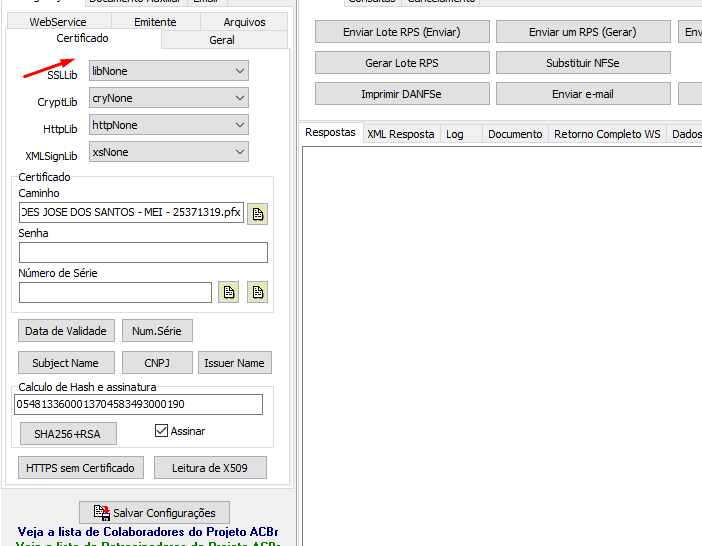Click the save icon on Salvar Configurações
The width and height of the screenshot is (702, 546).
pyautogui.click(x=102, y=512)
